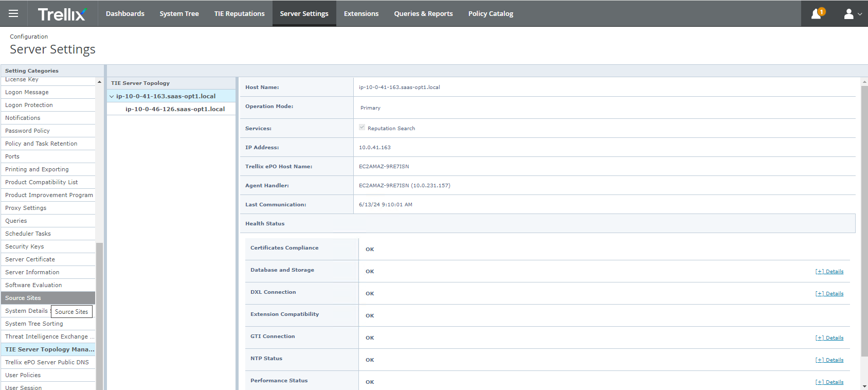
Task: Open Trellix ePO Server Public DNS category
Action: pyautogui.click(x=48, y=362)
